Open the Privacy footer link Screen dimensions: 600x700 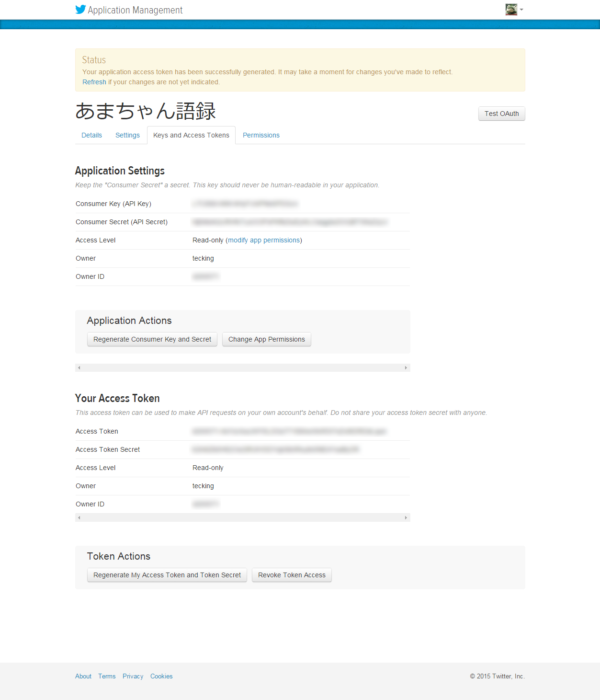click(133, 676)
